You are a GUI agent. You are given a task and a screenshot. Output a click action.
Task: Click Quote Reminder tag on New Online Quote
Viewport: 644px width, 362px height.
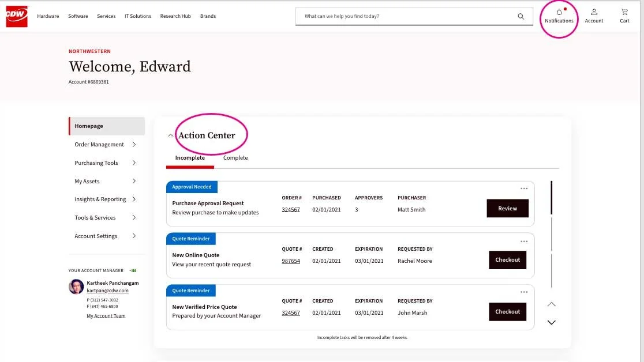191,239
